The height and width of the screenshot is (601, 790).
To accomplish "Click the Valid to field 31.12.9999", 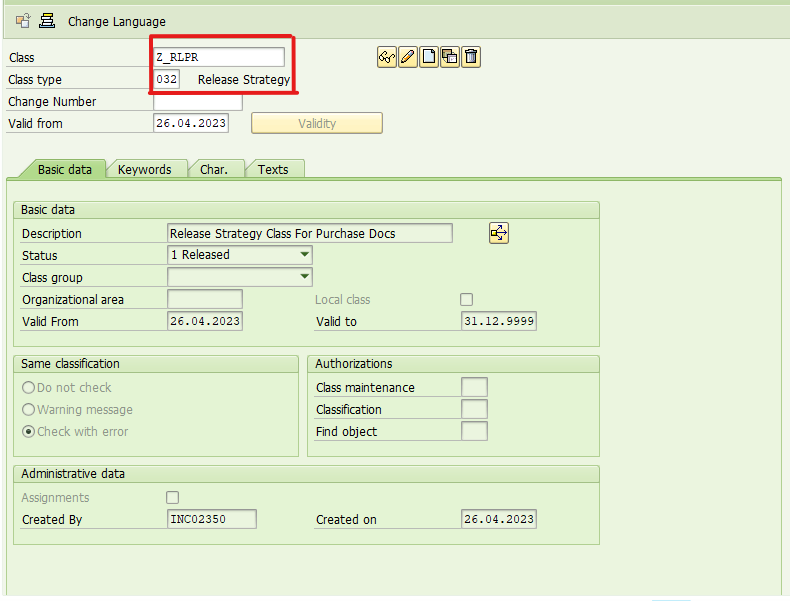I will pos(499,321).
